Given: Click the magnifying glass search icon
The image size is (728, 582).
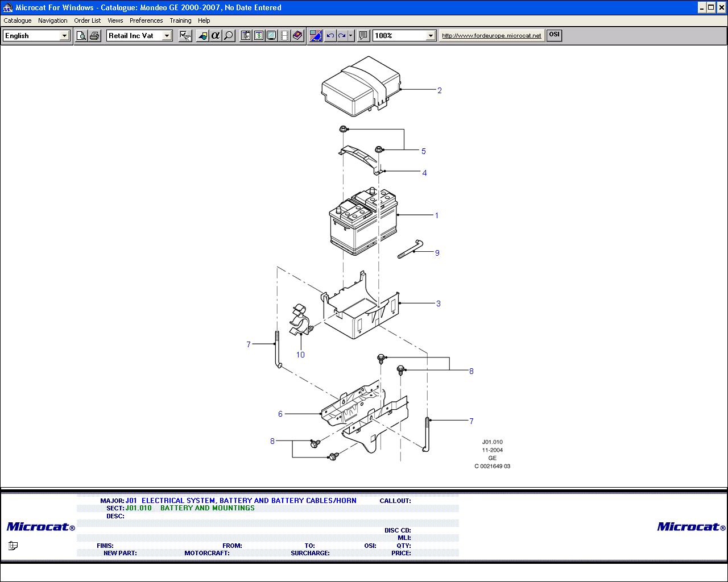Looking at the screenshot, I should coord(229,36).
